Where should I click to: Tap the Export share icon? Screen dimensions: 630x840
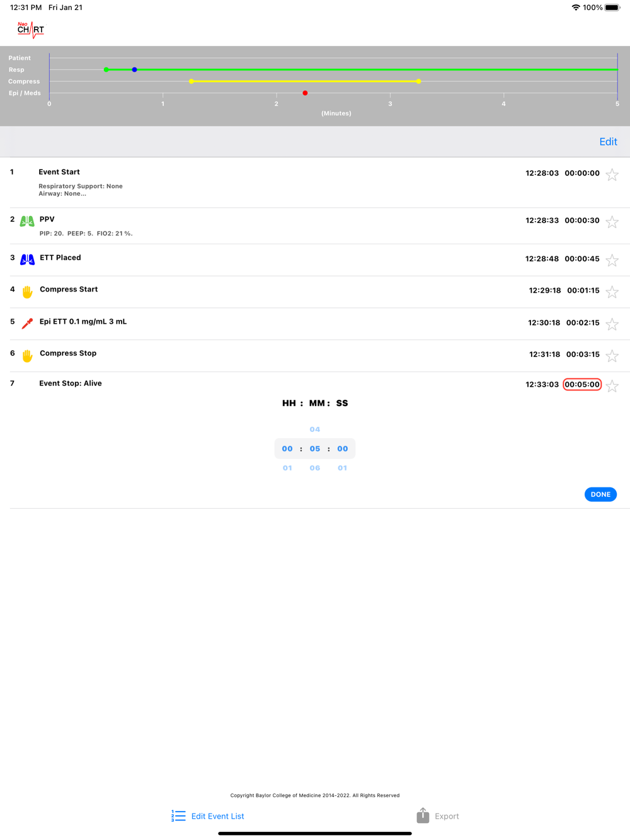coord(423,815)
